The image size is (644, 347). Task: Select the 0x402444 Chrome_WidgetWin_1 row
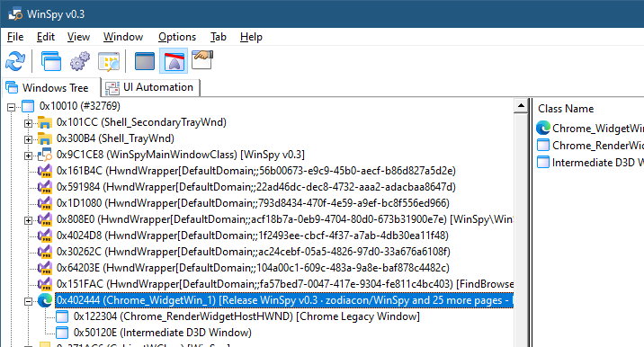tap(284, 300)
